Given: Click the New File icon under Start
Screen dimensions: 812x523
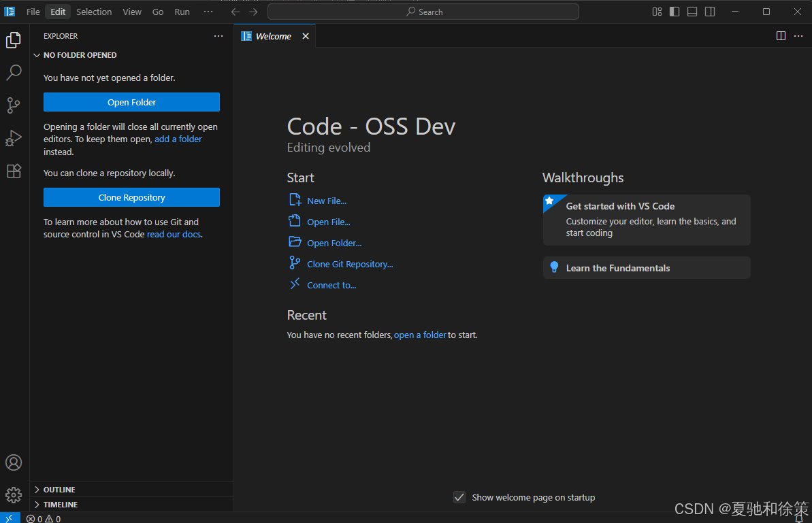Looking at the screenshot, I should [x=295, y=200].
